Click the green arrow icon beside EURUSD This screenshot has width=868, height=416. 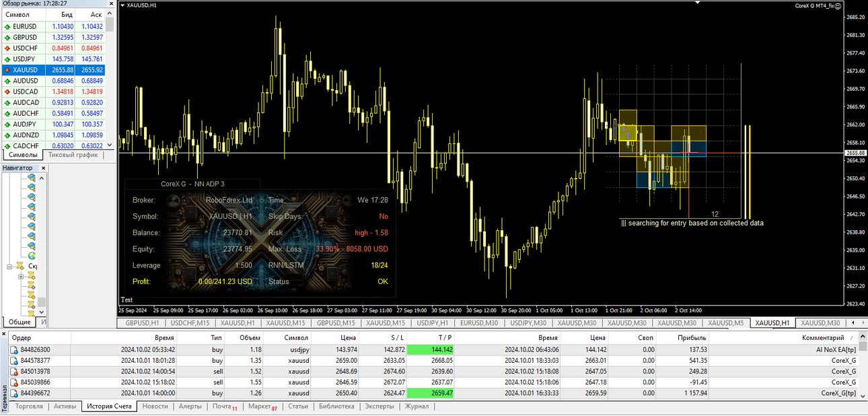point(7,26)
